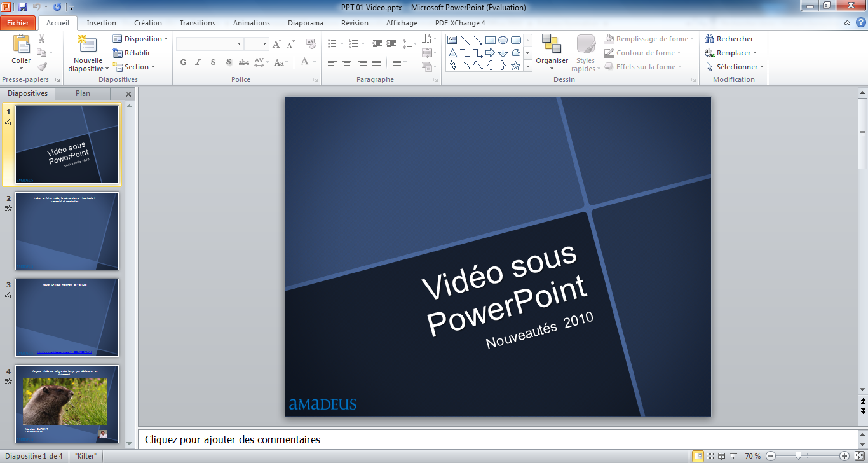Image resolution: width=868 pixels, height=463 pixels.
Task: Center the paragraph text
Action: 347,62
